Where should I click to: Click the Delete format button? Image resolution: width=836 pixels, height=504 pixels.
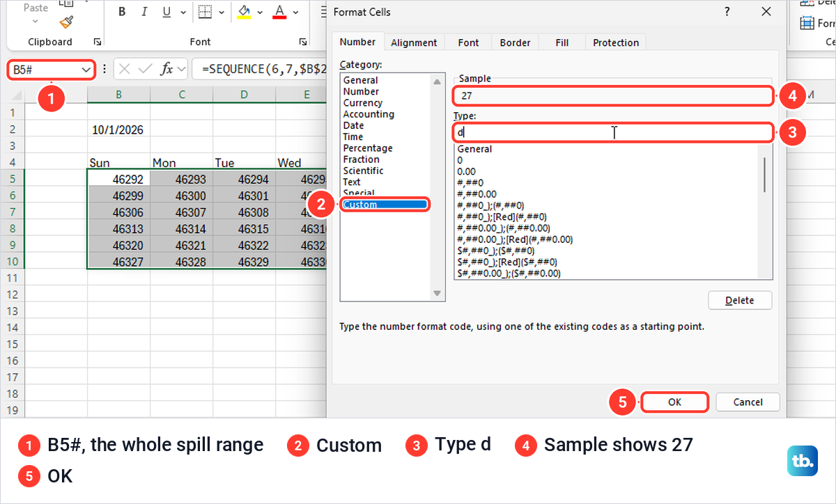coord(740,301)
